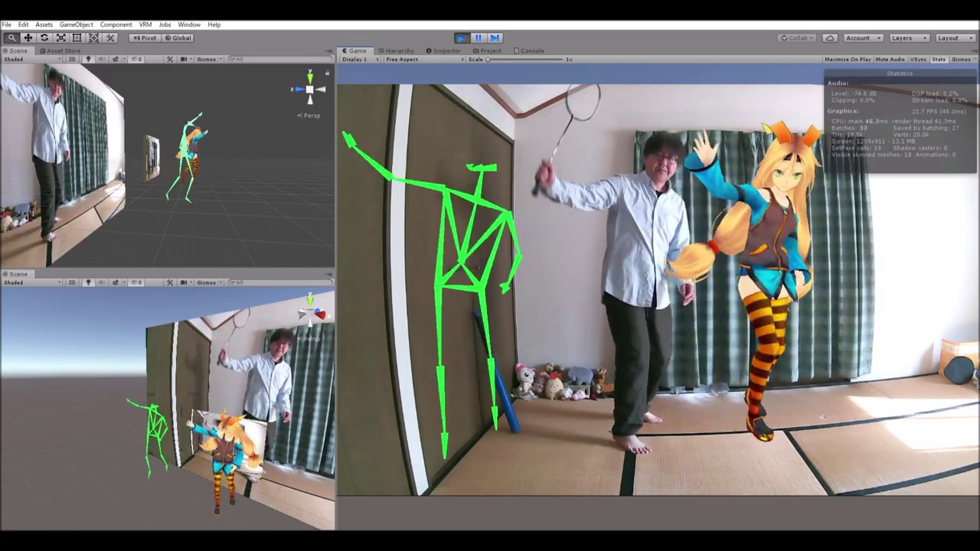Toggle hidden objects counter in lower Scene view
The height and width of the screenshot is (551, 980).
pos(136,282)
